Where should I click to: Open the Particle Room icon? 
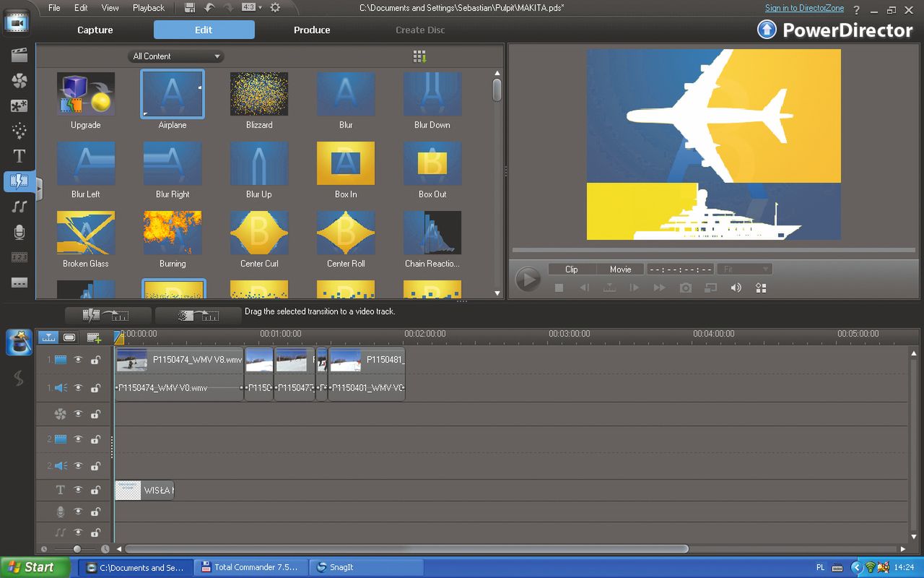click(x=19, y=131)
